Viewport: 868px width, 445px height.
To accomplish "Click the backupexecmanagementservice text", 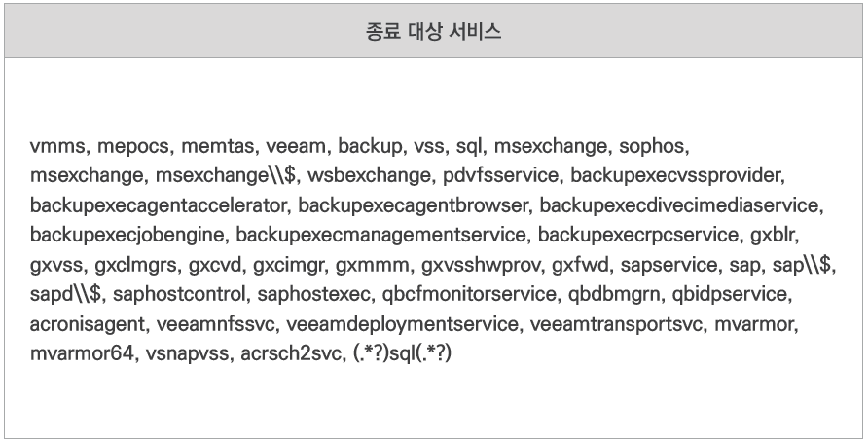I will 380,236.
